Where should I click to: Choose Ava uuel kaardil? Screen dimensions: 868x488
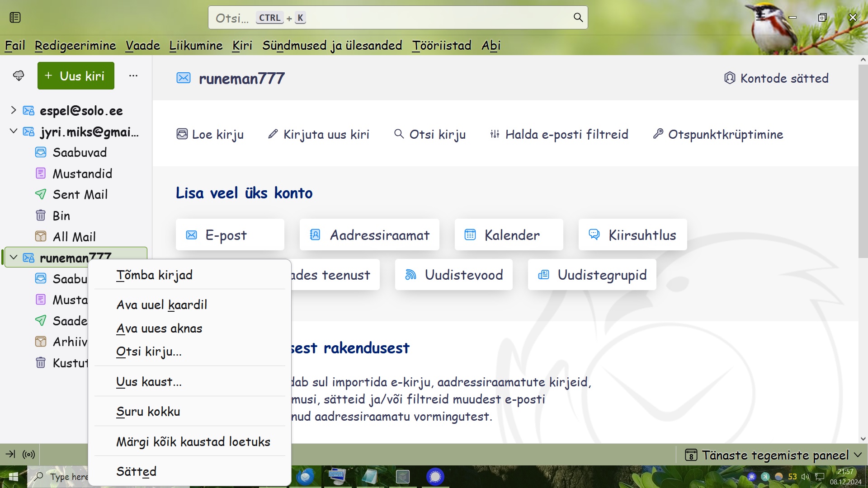pyautogui.click(x=190, y=305)
